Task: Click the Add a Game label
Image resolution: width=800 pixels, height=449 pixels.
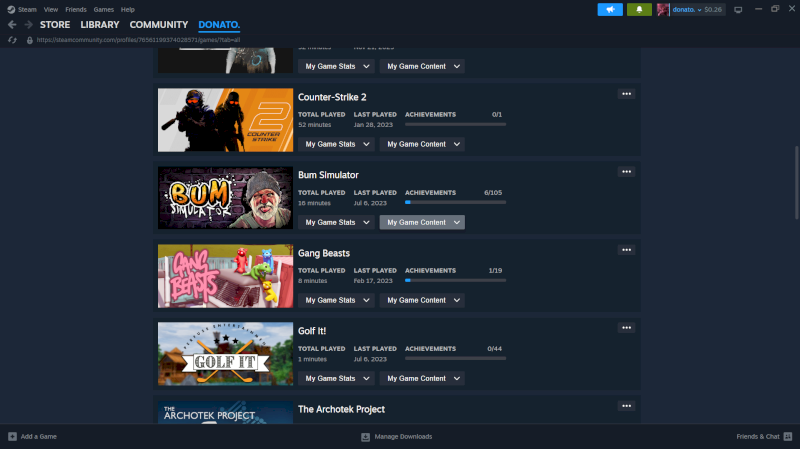Action: coord(39,436)
